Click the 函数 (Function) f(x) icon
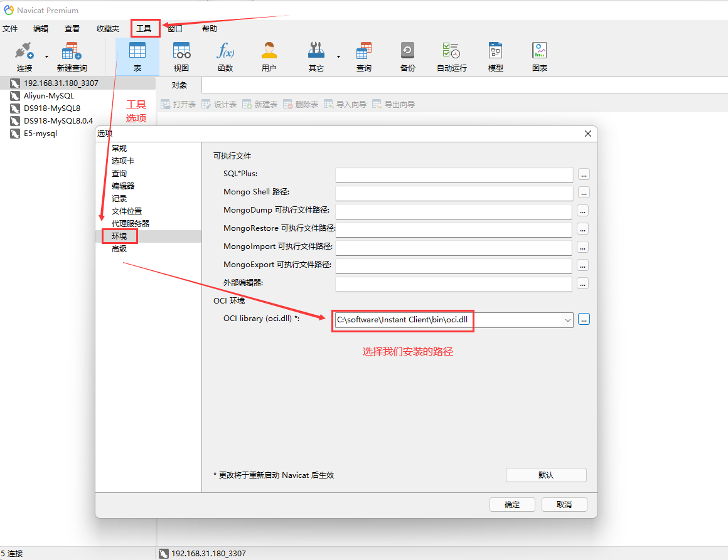 pyautogui.click(x=225, y=56)
